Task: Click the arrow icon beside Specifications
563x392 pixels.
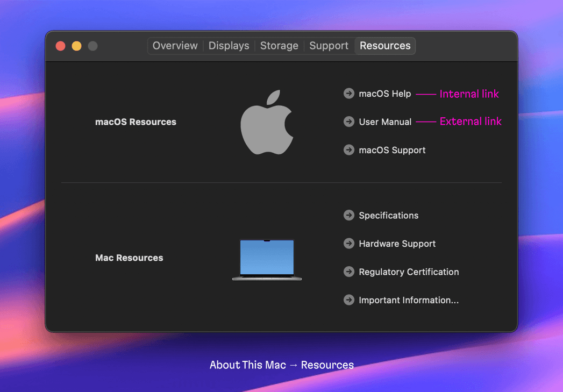Action: (348, 215)
